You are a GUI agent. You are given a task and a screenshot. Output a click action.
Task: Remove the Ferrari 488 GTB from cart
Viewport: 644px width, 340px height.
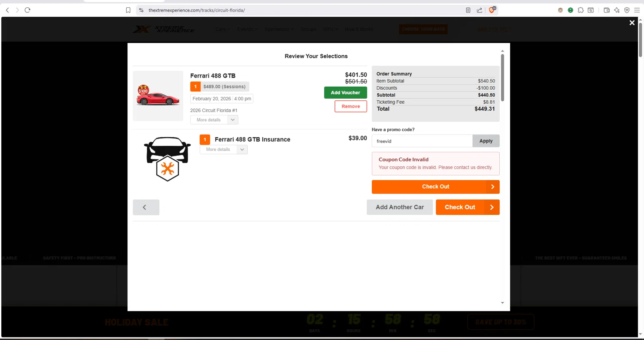(351, 106)
